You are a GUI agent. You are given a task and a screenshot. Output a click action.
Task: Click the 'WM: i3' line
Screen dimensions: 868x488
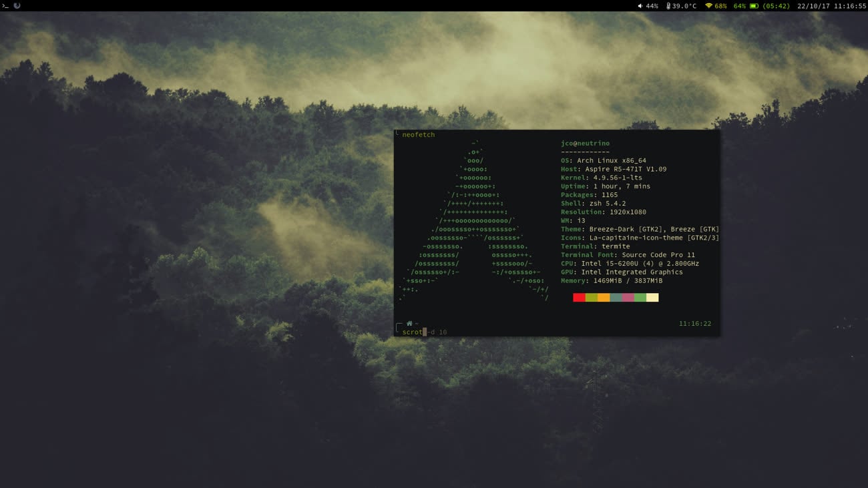(x=573, y=221)
